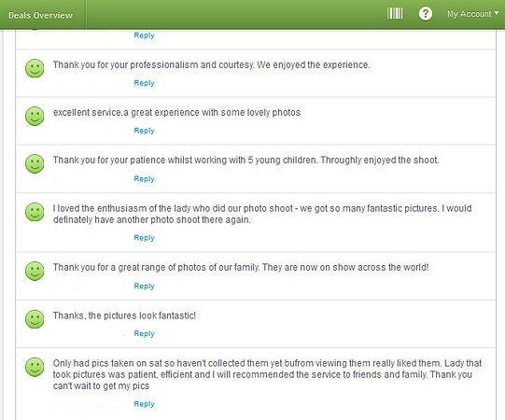Image resolution: width=505 pixels, height=420 pixels.
Task: Reply to the pictures look fantastic review
Action: click(144, 334)
